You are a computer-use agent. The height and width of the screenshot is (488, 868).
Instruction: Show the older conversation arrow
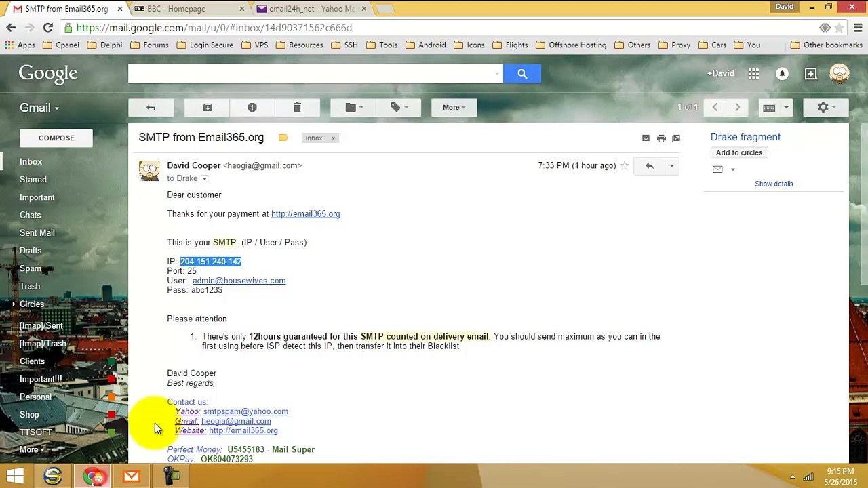point(737,107)
